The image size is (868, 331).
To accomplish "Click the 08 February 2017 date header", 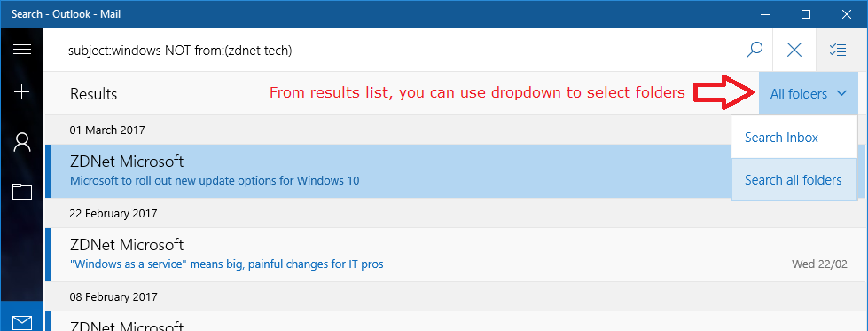I will (x=113, y=297).
